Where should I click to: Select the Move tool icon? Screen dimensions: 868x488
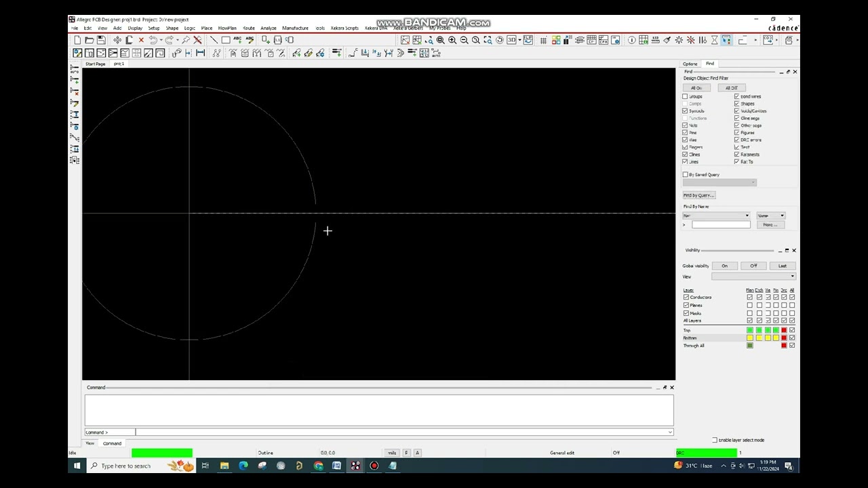(117, 40)
